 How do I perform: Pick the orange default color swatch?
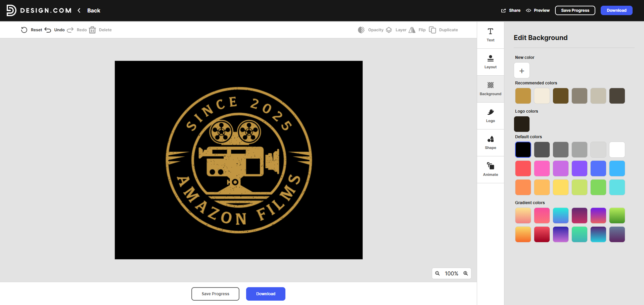tap(523, 187)
